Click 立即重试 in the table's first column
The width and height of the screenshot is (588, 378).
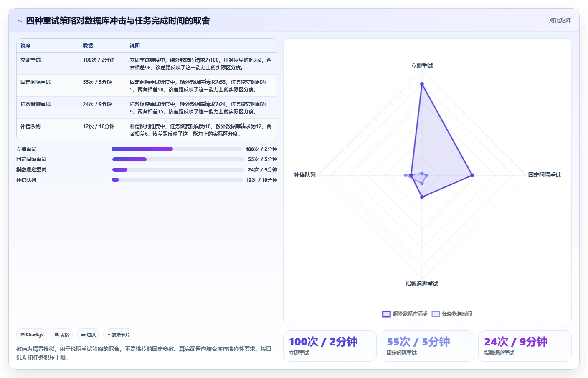pos(30,60)
